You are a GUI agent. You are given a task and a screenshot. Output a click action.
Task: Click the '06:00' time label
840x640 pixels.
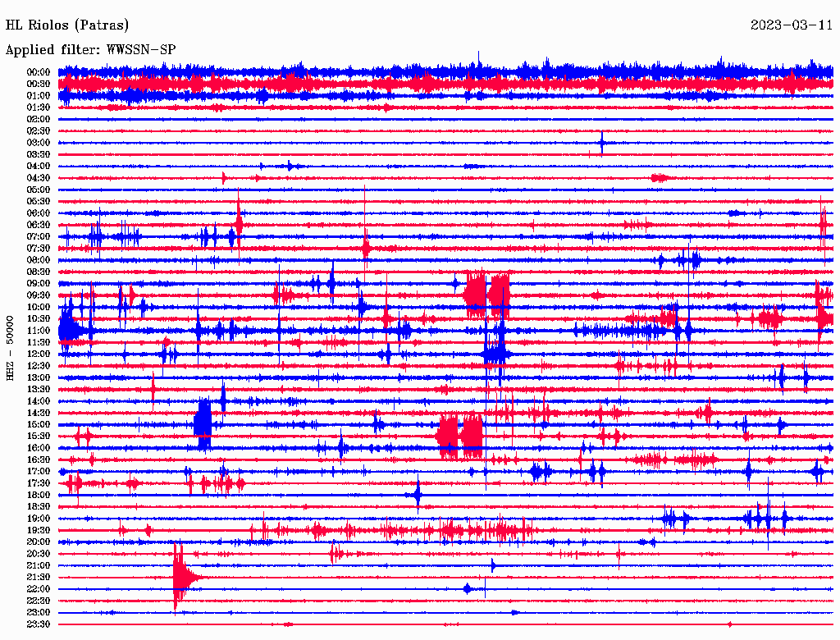coord(39,213)
